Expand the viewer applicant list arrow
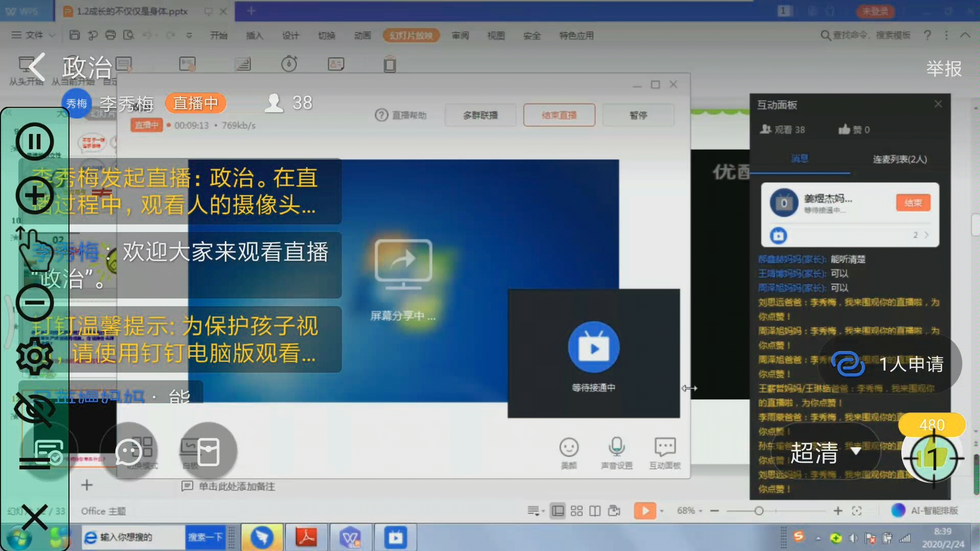 926,235
